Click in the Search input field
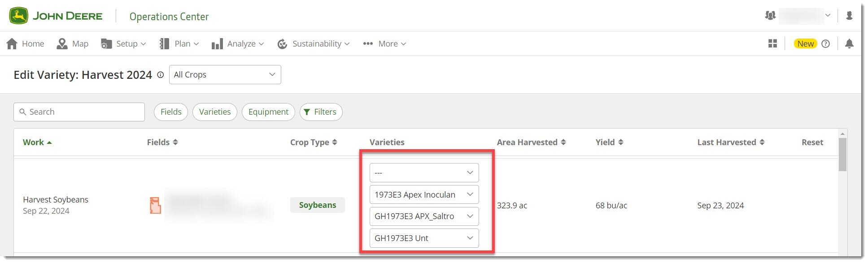 [83, 112]
